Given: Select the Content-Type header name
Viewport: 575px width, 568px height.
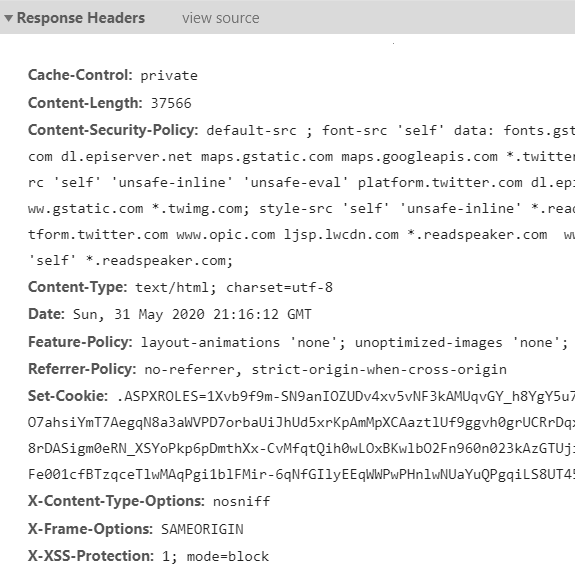Looking at the screenshot, I should pyautogui.click(x=77, y=287).
